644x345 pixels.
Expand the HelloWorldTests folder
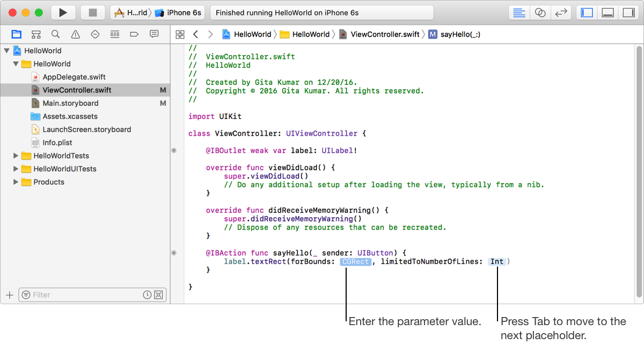(x=16, y=156)
